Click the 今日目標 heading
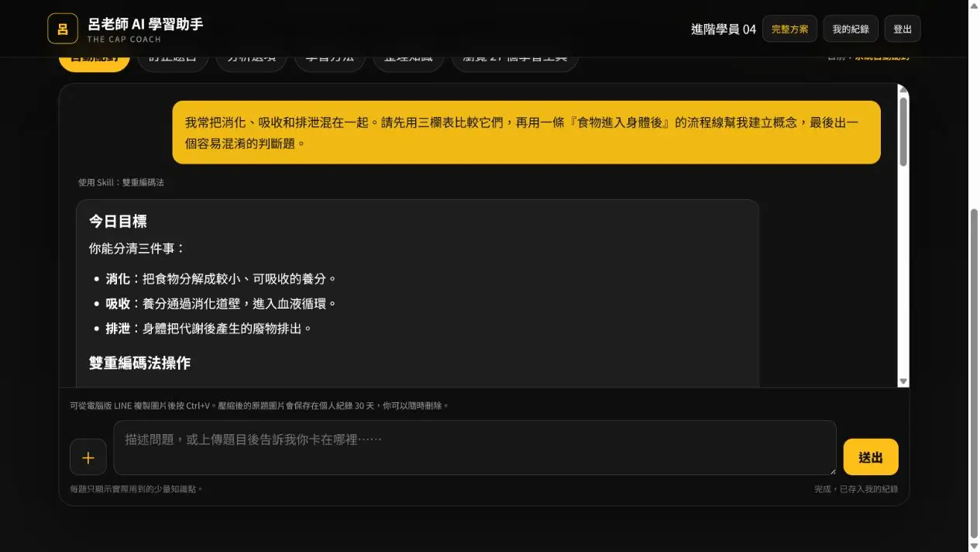The height and width of the screenshot is (552, 980). pos(118,222)
